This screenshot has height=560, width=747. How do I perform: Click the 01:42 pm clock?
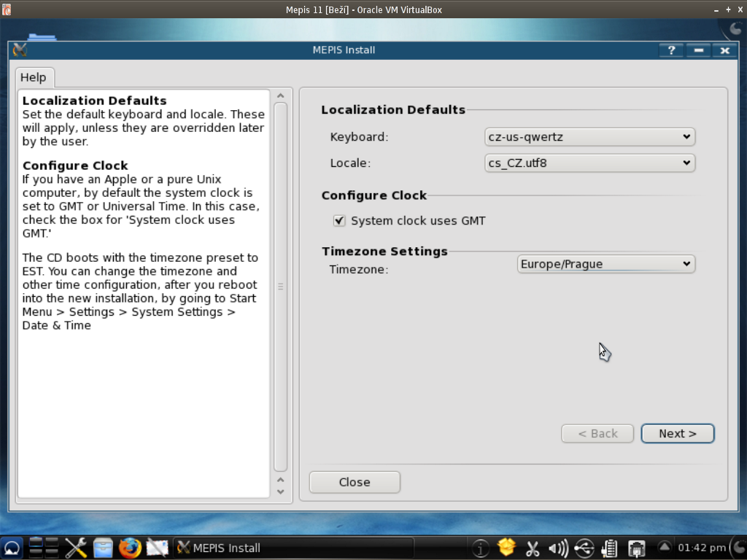coord(701,548)
